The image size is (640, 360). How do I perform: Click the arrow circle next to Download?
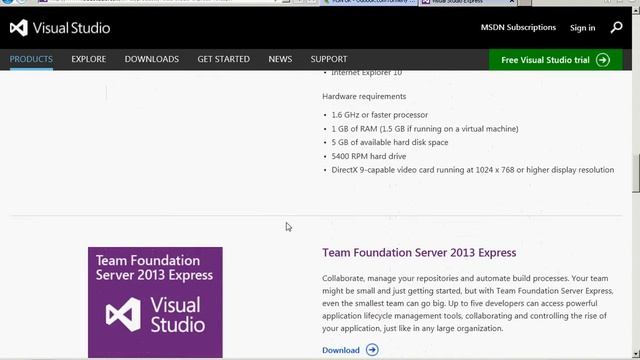[372, 350]
